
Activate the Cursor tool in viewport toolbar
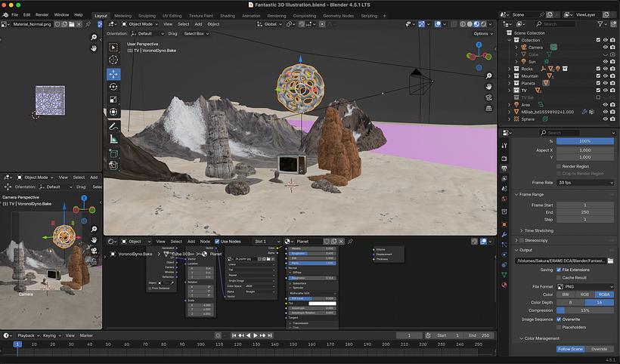[x=113, y=60]
